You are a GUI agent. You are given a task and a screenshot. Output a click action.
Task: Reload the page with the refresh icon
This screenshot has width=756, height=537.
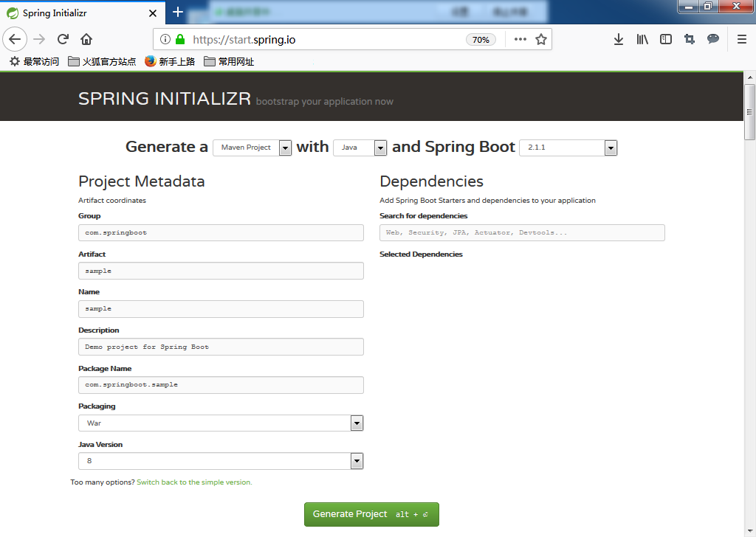[x=63, y=39]
